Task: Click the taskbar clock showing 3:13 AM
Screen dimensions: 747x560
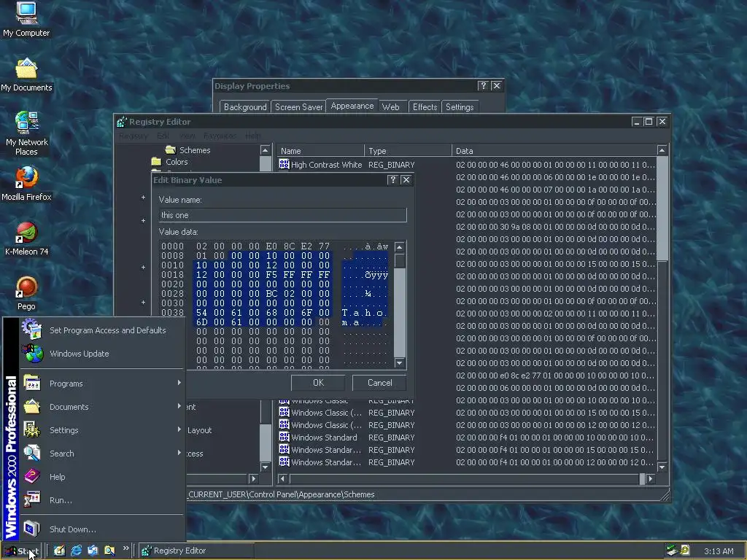Action: 719,551
